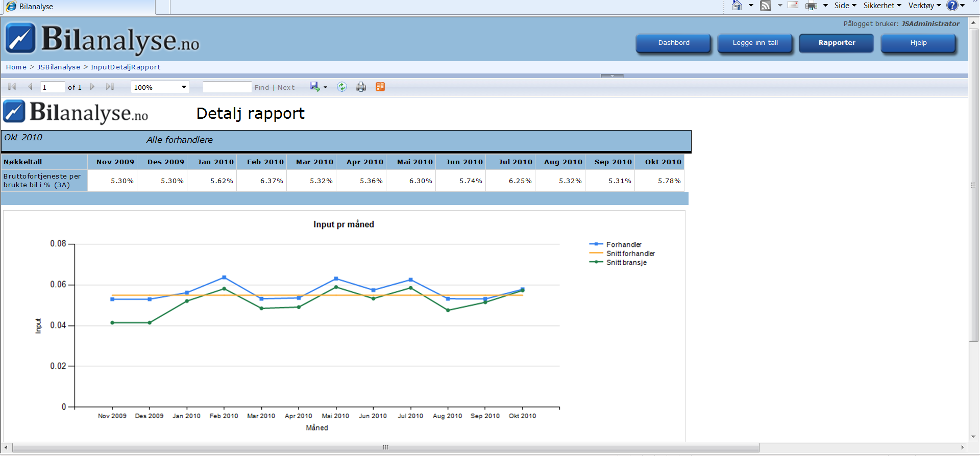This screenshot has width=980, height=456.
Task: Click the read mail icon
Action: [x=793, y=5]
